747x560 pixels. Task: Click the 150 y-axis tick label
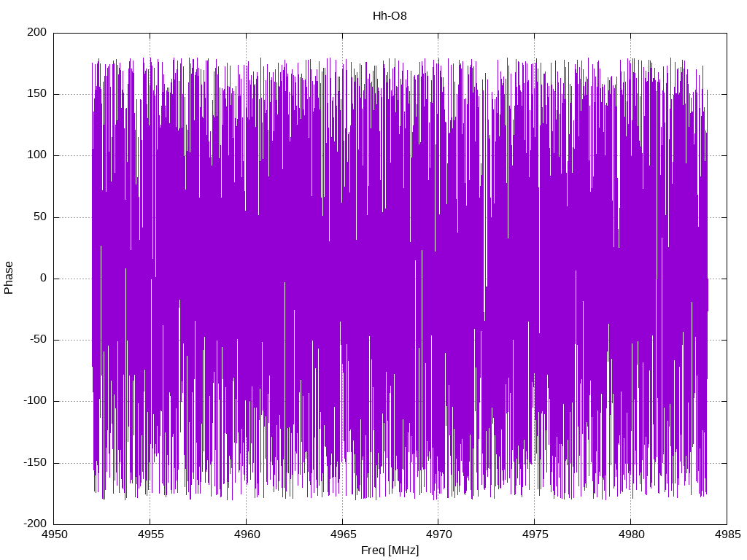pyautogui.click(x=36, y=94)
